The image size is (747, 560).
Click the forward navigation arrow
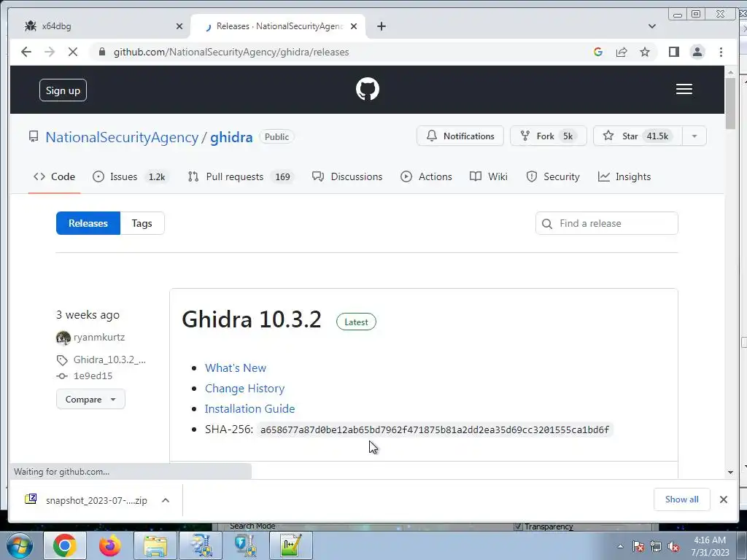point(50,52)
